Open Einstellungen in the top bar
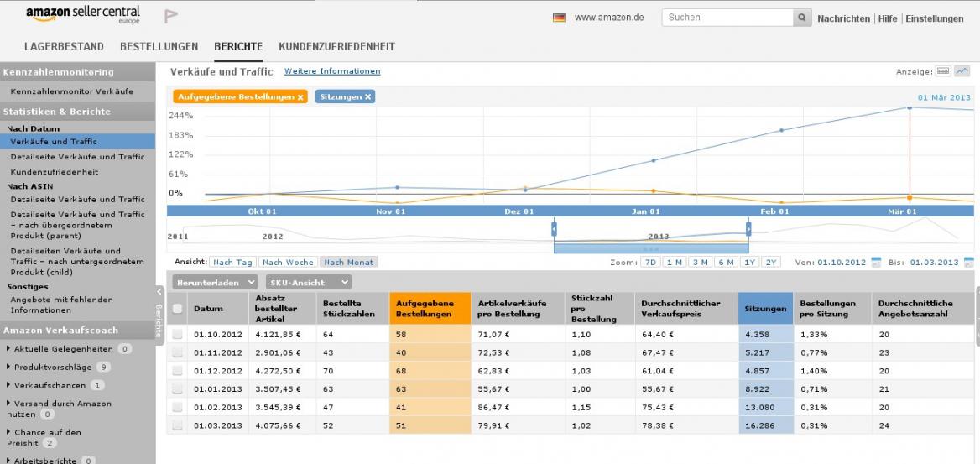The width and height of the screenshot is (980, 464). 935,18
